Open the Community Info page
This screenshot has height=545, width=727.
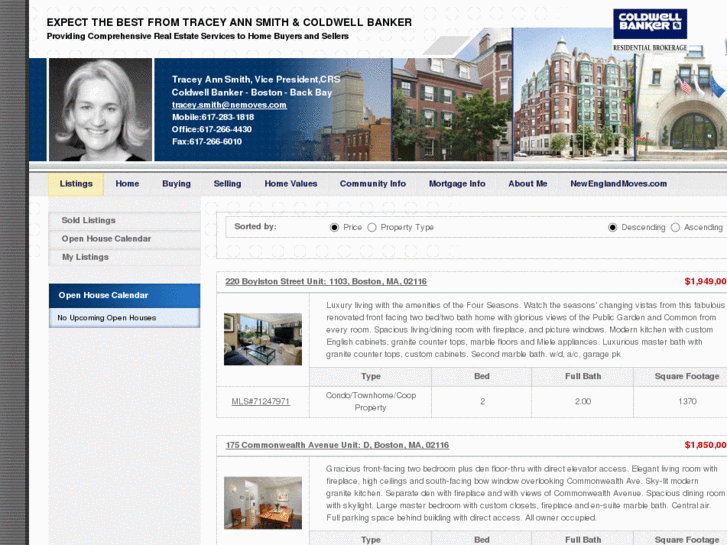click(373, 184)
